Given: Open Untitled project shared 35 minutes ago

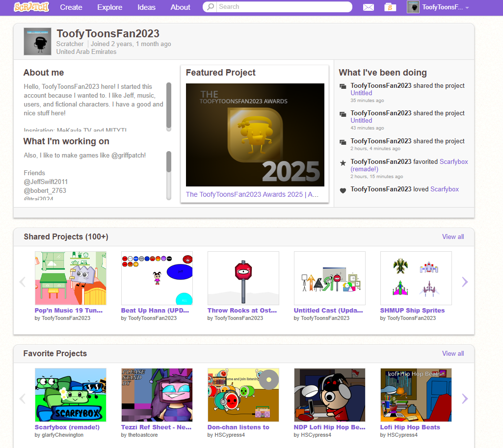Looking at the screenshot, I should [x=361, y=93].
